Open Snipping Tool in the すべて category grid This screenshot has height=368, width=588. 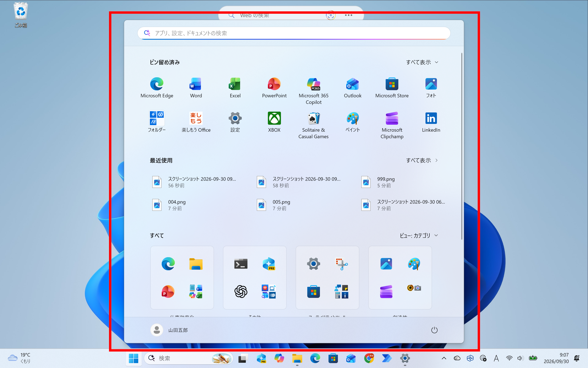(341, 264)
